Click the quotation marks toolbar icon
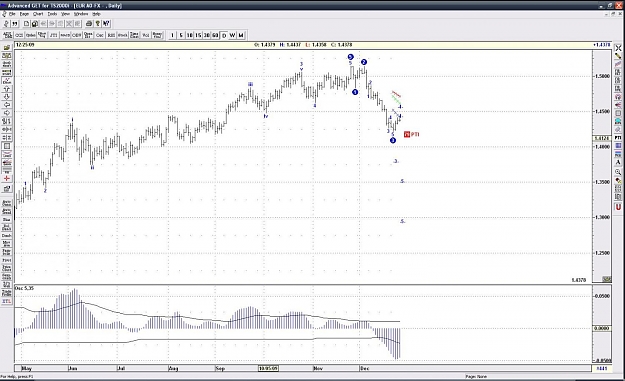The width and height of the screenshot is (625, 381). tap(15, 24)
